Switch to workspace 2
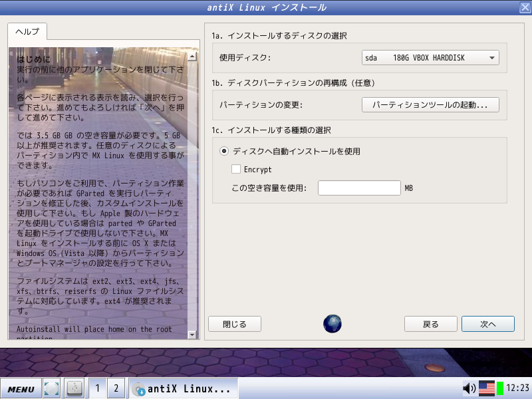 click(116, 388)
